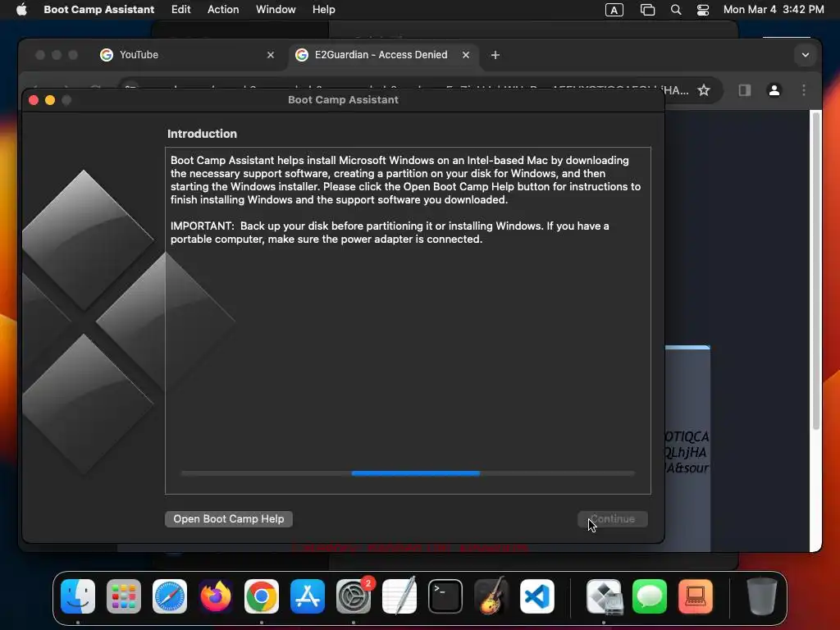Expand Chrome tab search dropdown
Screen dimensions: 840x630
(806, 55)
